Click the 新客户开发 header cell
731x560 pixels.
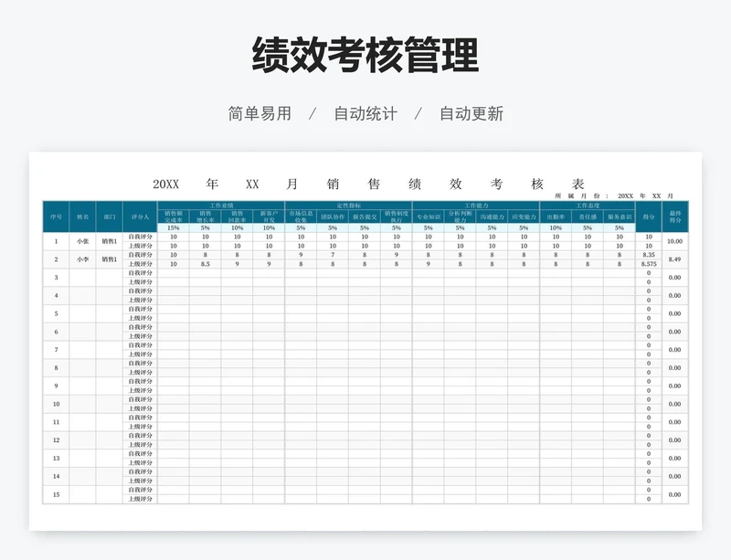tap(269, 217)
